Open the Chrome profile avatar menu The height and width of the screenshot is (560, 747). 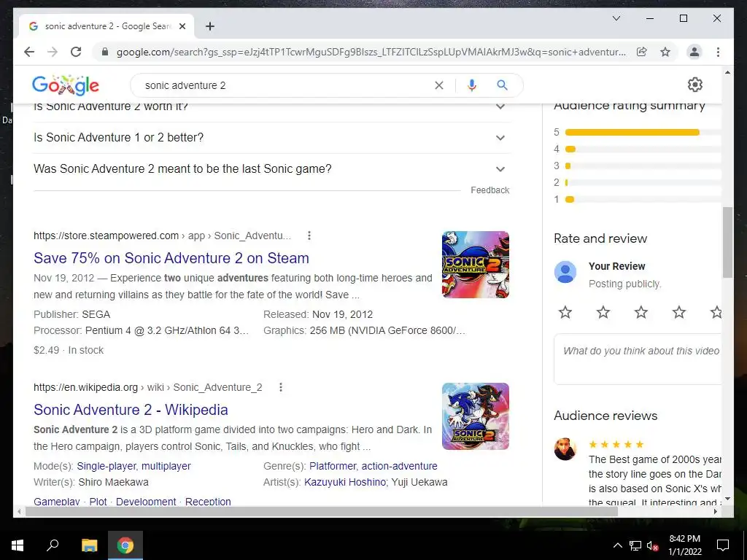tap(694, 52)
